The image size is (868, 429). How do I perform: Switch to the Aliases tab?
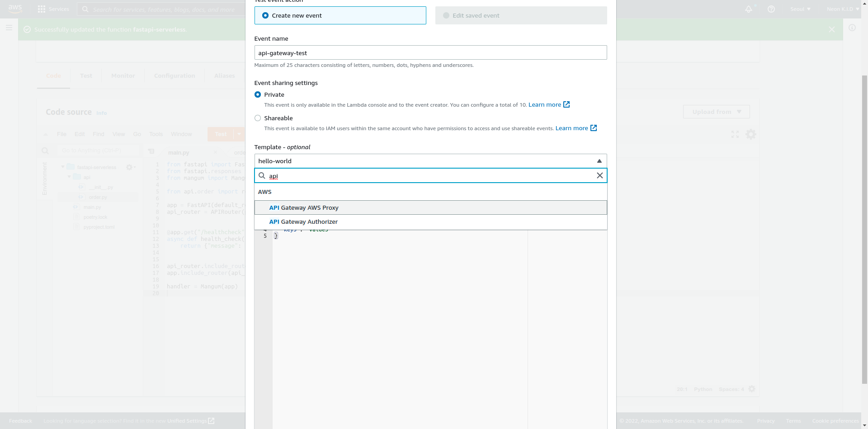[x=224, y=75]
